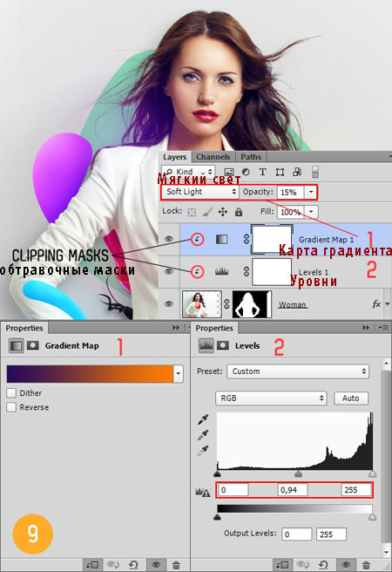Select the pixel layer filter icon
Image resolution: width=392 pixels, height=572 pixels.
click(229, 172)
